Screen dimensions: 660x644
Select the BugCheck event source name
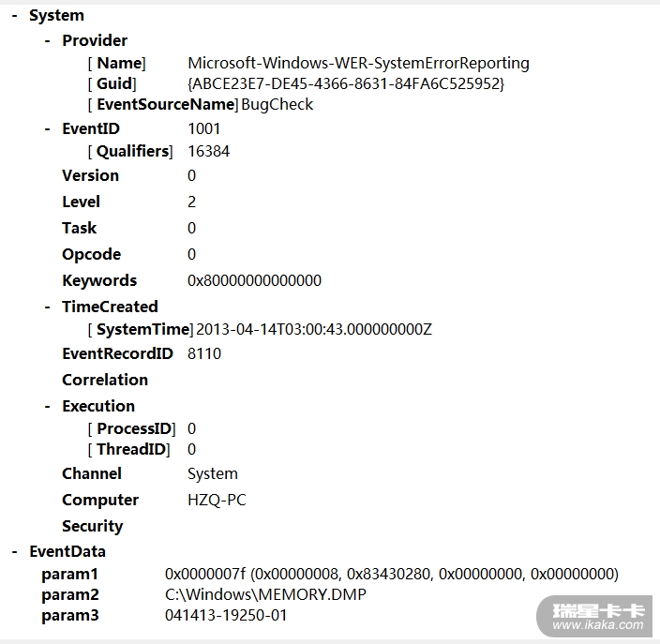pyautogui.click(x=277, y=104)
